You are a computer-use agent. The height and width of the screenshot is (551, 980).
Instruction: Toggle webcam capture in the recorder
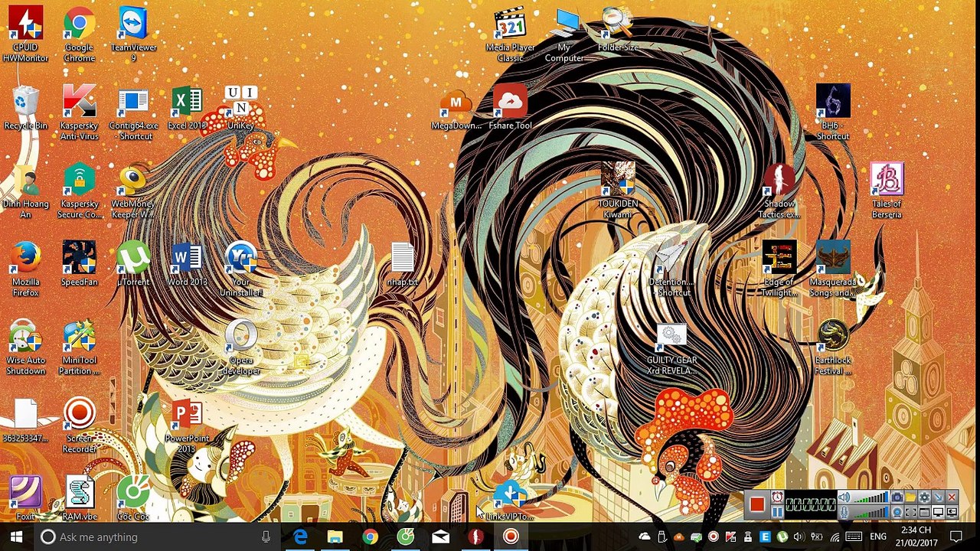[897, 512]
